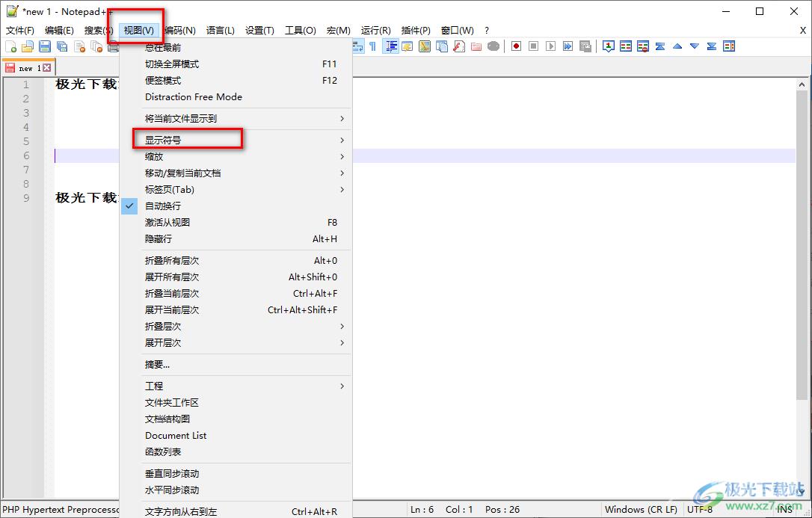
Task: Expand the 移动/复制当前文档 submenu
Action: 236,173
